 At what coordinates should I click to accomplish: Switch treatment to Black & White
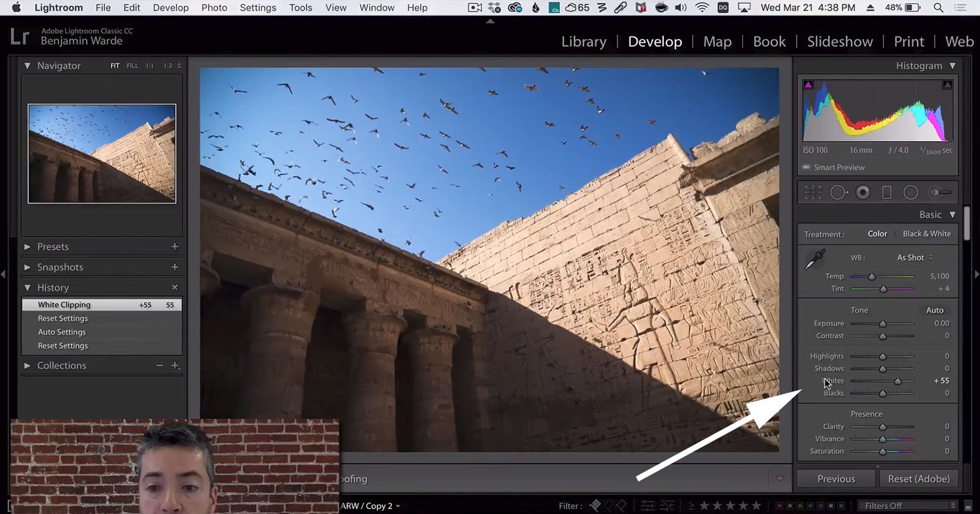(x=927, y=234)
